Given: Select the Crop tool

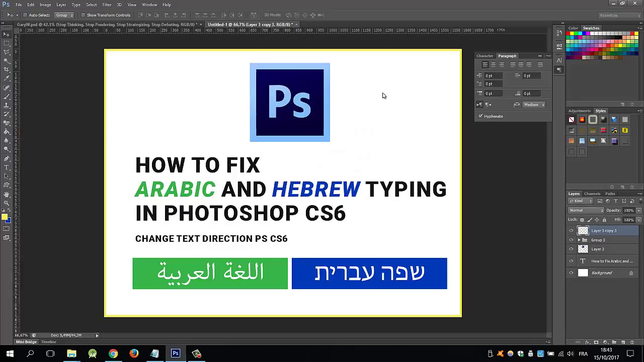Looking at the screenshot, I should coord(7,69).
